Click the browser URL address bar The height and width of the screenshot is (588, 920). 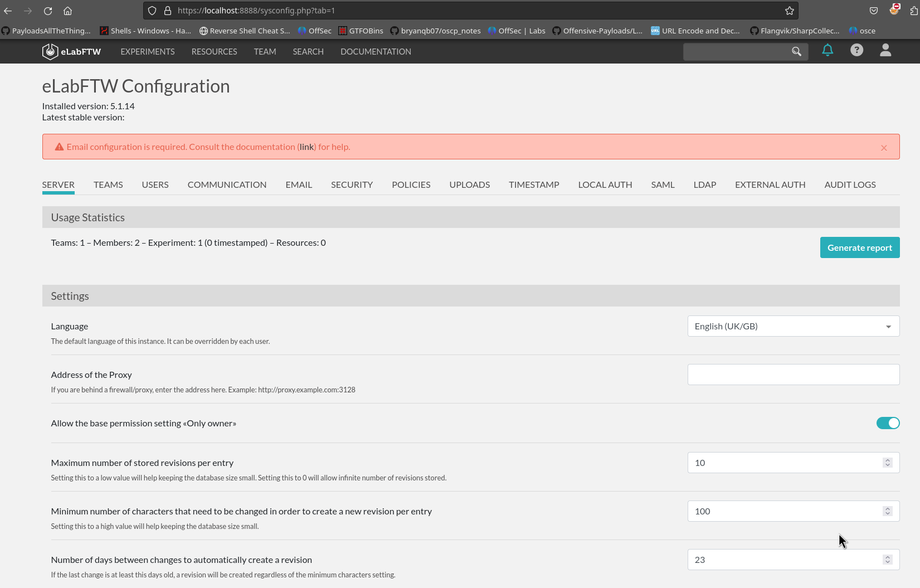(x=471, y=11)
